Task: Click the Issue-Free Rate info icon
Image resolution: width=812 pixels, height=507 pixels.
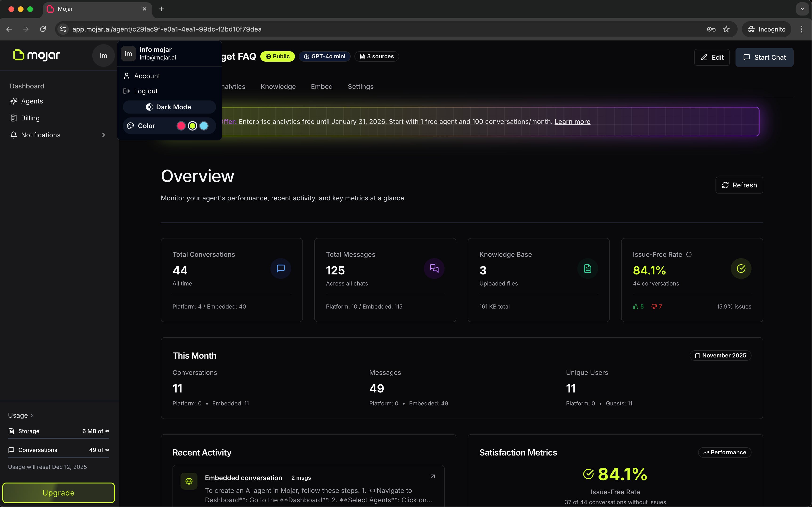Action: [x=689, y=254]
